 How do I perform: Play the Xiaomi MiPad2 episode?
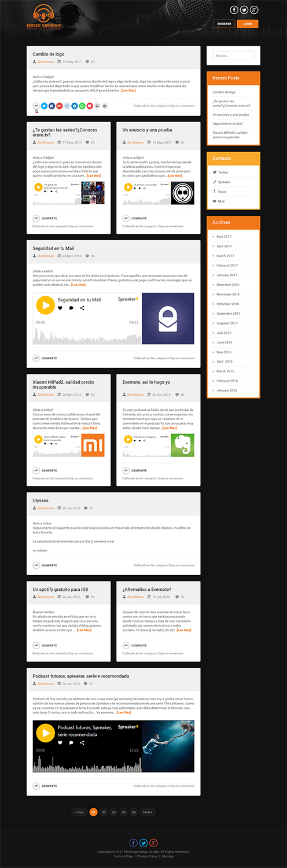38,439
